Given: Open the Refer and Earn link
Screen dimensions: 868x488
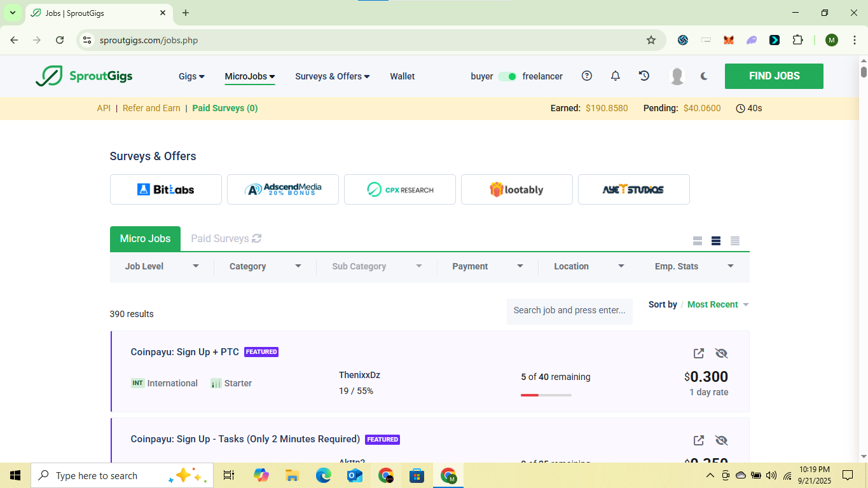Looking at the screenshot, I should click(x=151, y=108).
